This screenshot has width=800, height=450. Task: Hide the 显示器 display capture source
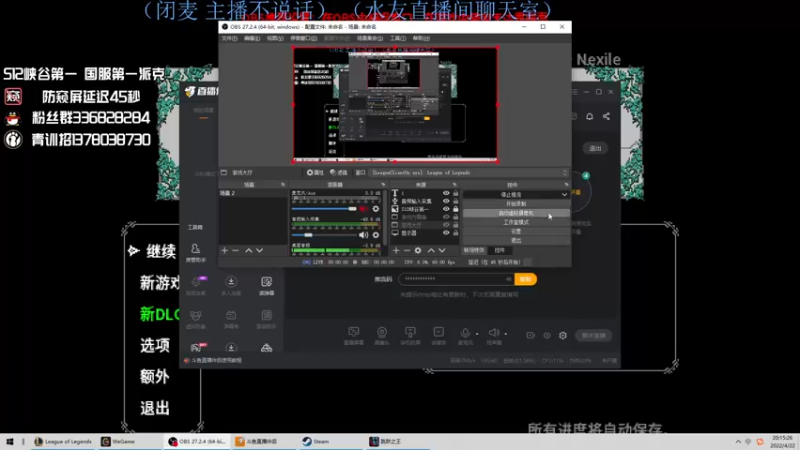pos(446,233)
